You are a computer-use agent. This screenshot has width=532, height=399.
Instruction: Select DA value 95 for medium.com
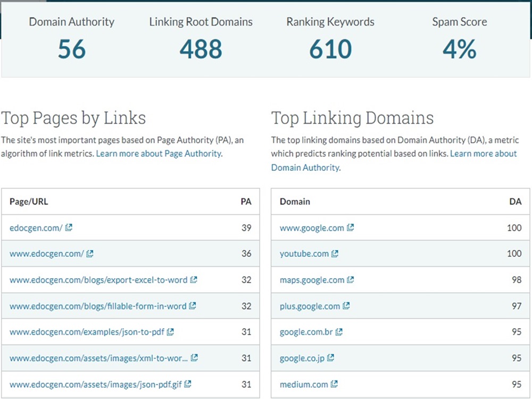(x=517, y=384)
